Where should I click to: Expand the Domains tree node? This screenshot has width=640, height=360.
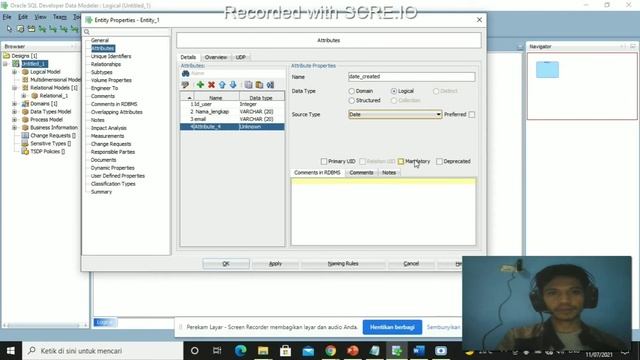[15, 104]
